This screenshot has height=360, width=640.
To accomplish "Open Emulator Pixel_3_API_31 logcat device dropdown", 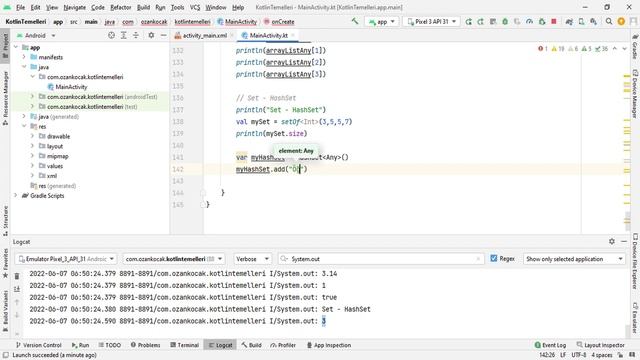I will point(66,259).
